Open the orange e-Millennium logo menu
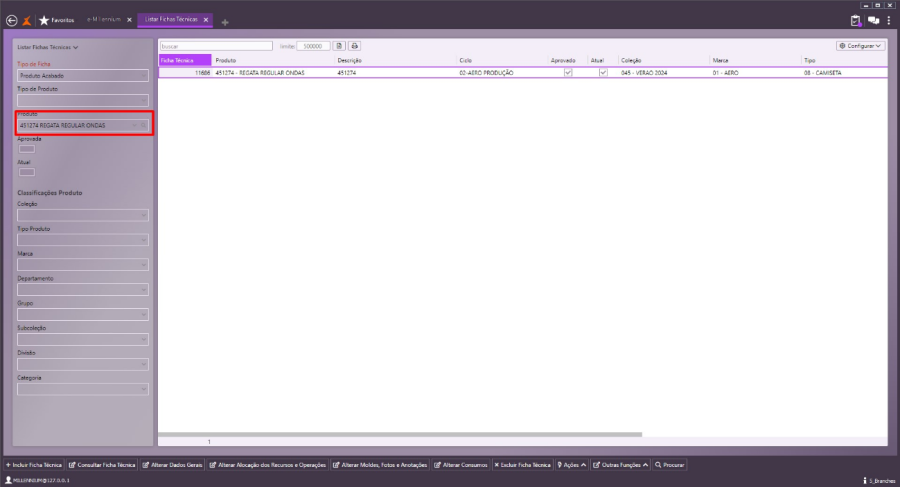 (x=27, y=21)
